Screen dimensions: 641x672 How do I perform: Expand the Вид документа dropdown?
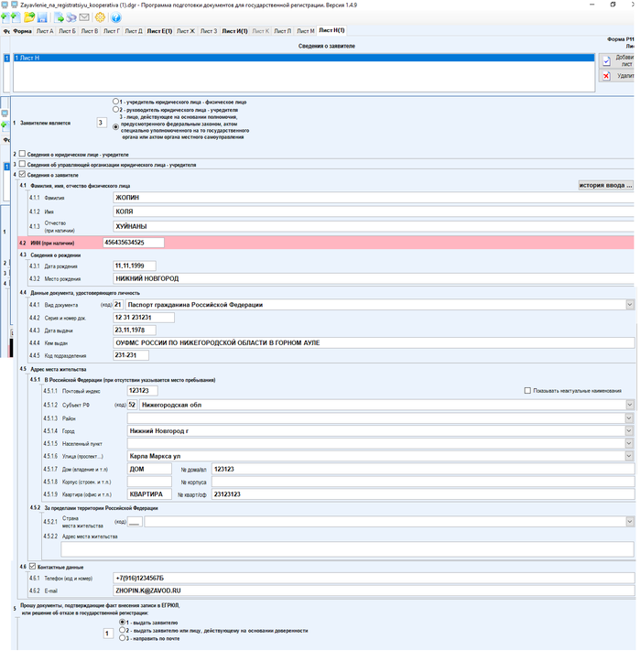coord(628,304)
